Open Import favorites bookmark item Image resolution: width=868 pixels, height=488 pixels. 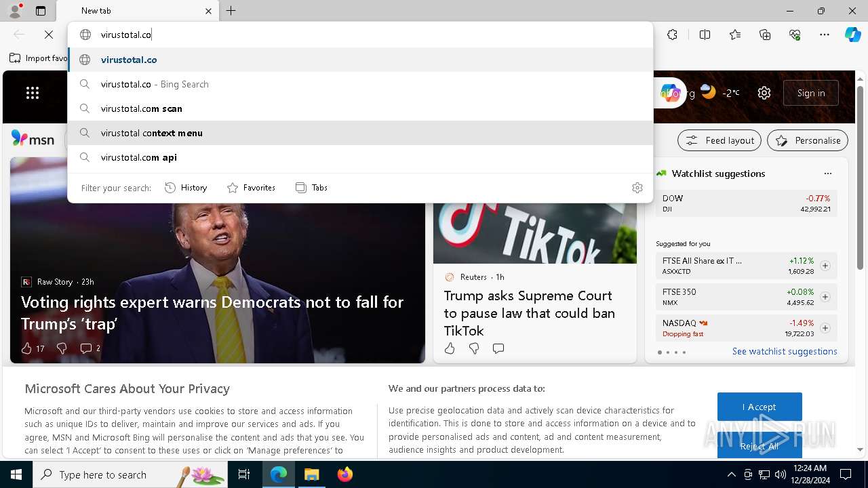pyautogui.click(x=39, y=58)
